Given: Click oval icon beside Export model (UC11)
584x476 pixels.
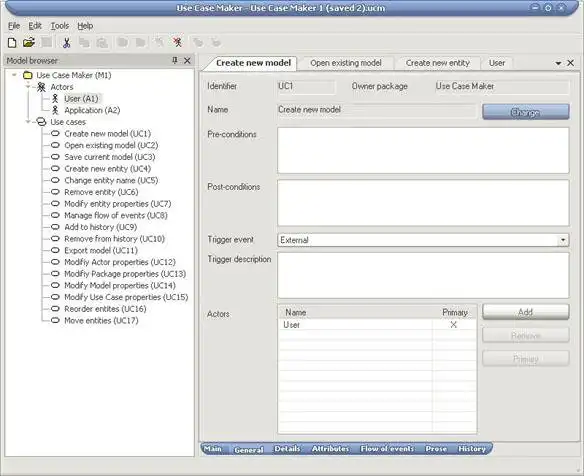Looking at the screenshot, I should pos(55,250).
